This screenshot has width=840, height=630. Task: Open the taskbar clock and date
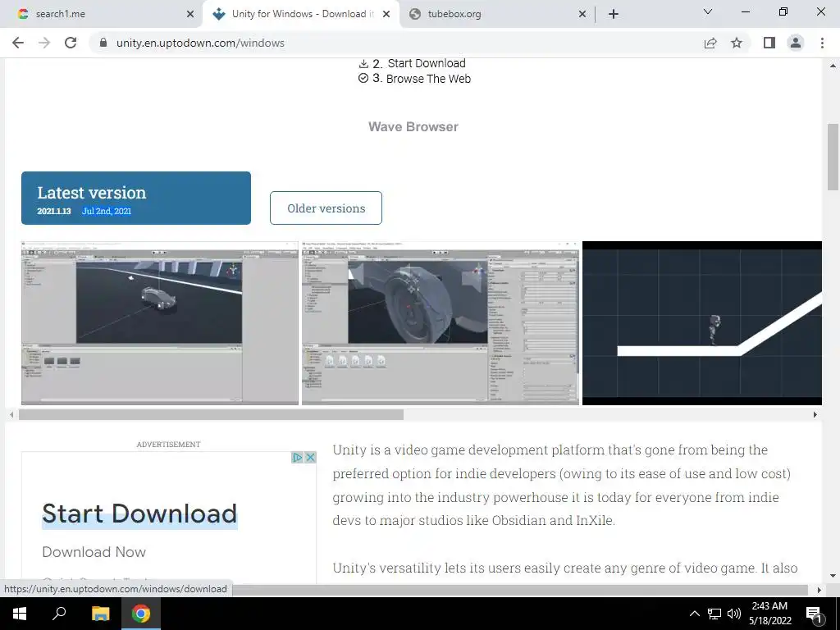pyautogui.click(x=769, y=614)
